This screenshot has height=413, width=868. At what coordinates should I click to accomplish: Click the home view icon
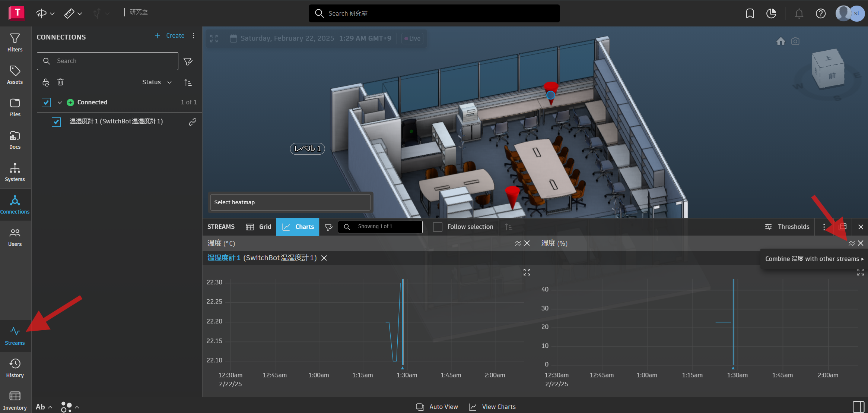click(x=780, y=41)
